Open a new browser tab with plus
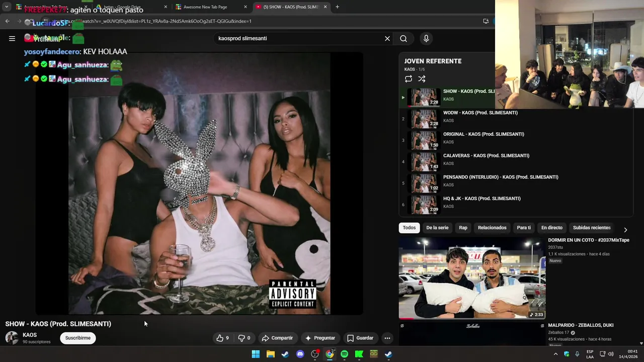Image resolution: width=644 pixels, height=362 pixels. click(337, 7)
